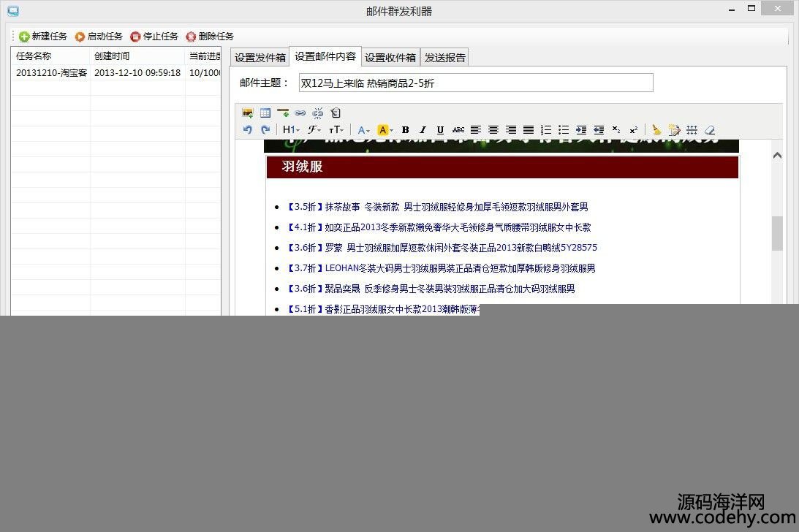
Task: Insert a bulleted list
Action: click(x=564, y=130)
